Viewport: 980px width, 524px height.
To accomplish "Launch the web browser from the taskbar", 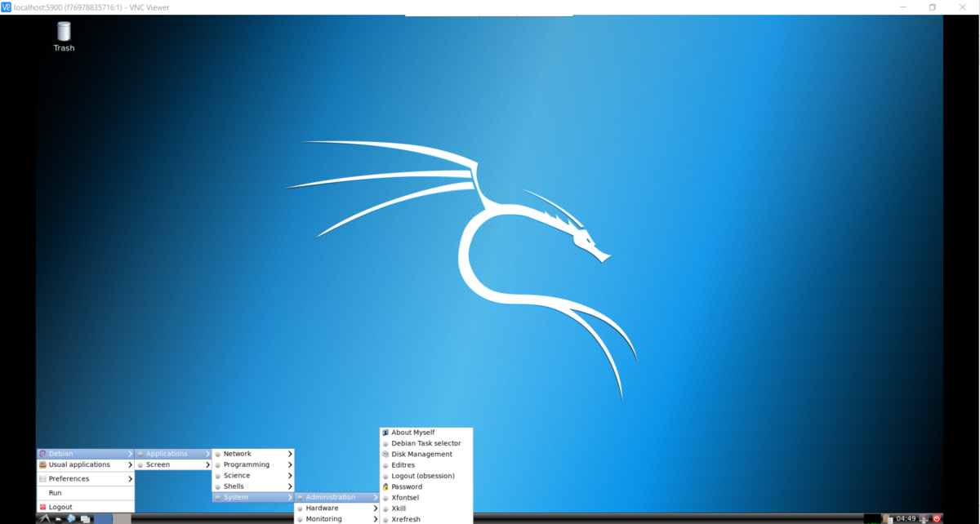I will click(71, 518).
